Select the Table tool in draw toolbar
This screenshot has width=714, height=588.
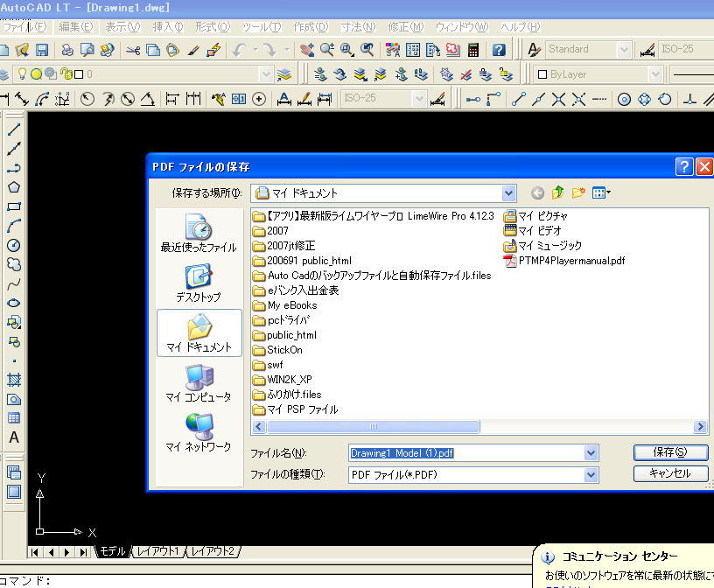pyautogui.click(x=14, y=418)
